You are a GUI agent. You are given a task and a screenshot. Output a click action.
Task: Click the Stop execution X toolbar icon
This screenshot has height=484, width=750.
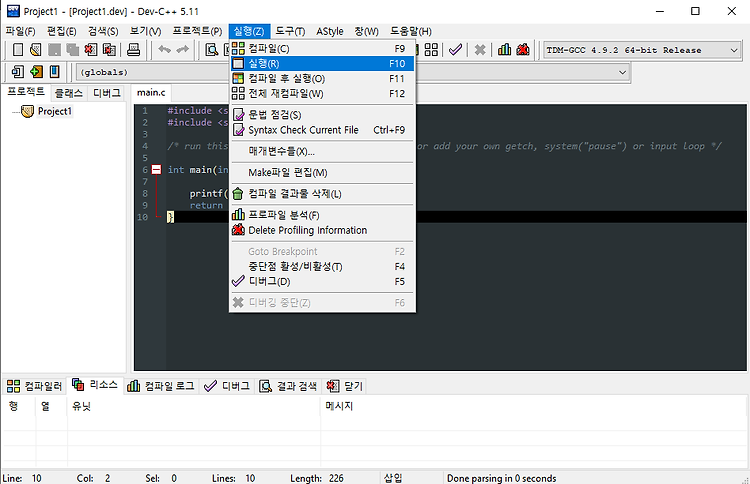pyautogui.click(x=480, y=49)
